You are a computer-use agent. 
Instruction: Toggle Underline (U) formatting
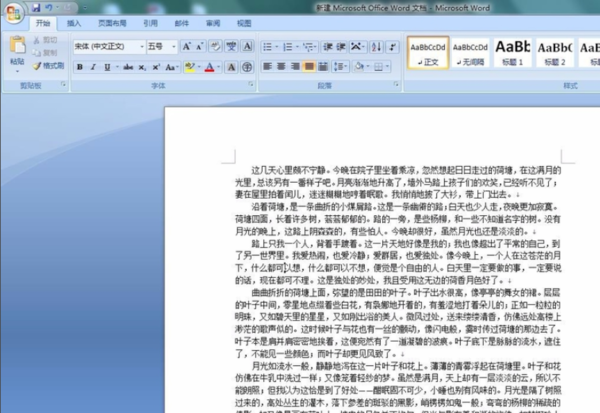[x=107, y=67]
